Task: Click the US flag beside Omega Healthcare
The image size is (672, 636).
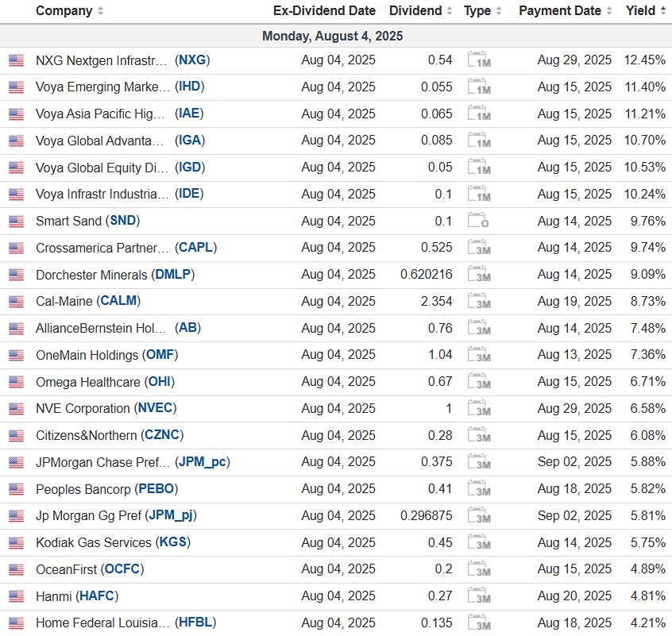Action: click(x=16, y=382)
